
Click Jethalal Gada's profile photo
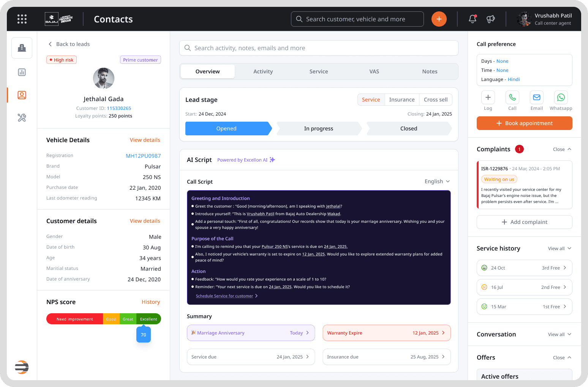[104, 78]
